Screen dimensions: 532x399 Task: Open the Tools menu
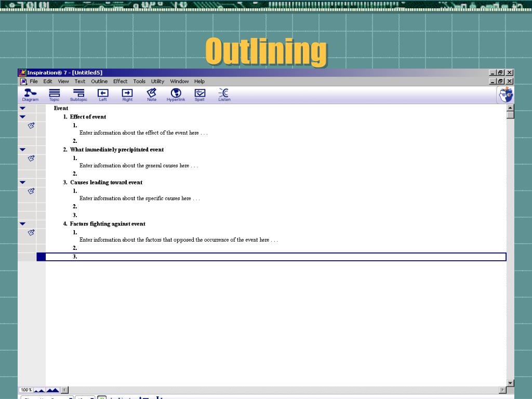139,82
